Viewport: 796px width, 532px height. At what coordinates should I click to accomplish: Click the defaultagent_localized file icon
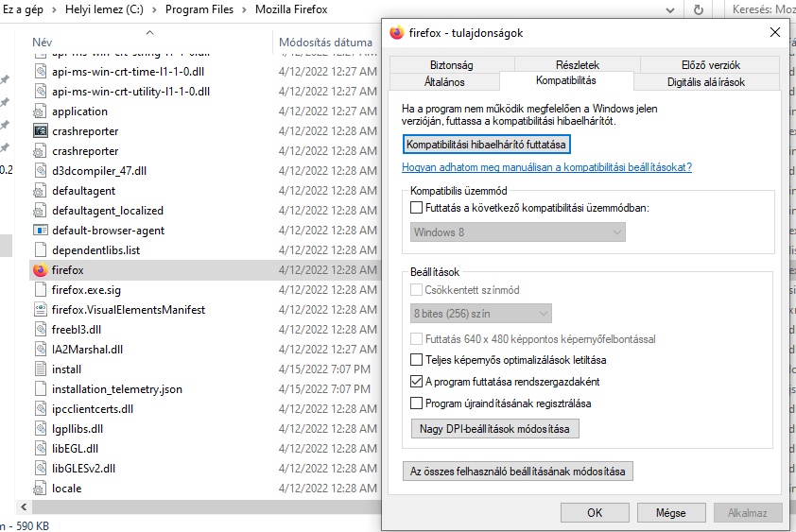(40, 211)
